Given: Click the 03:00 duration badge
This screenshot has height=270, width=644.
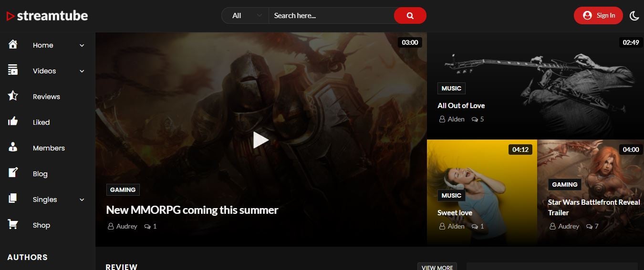Looking at the screenshot, I should [x=410, y=42].
